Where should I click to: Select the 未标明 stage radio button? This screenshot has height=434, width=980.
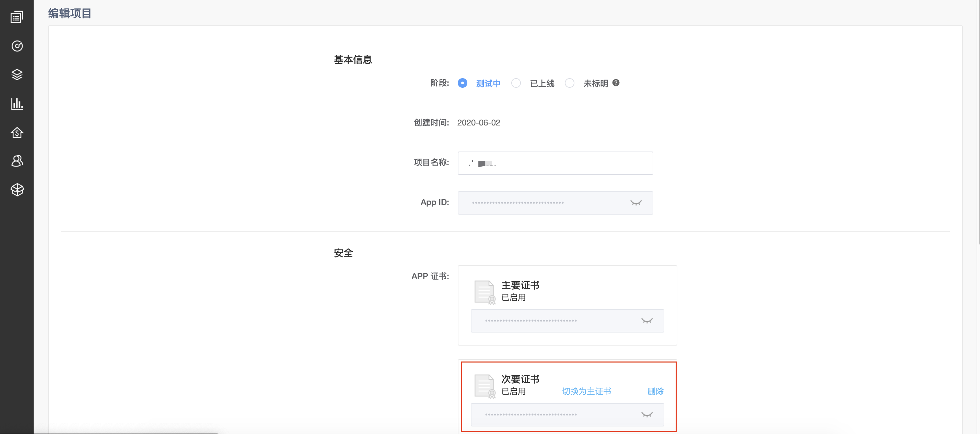(x=569, y=83)
